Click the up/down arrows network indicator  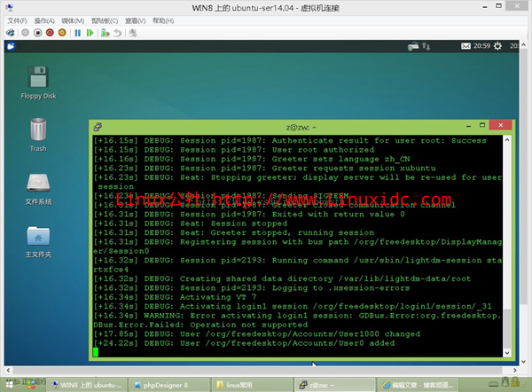(x=426, y=46)
